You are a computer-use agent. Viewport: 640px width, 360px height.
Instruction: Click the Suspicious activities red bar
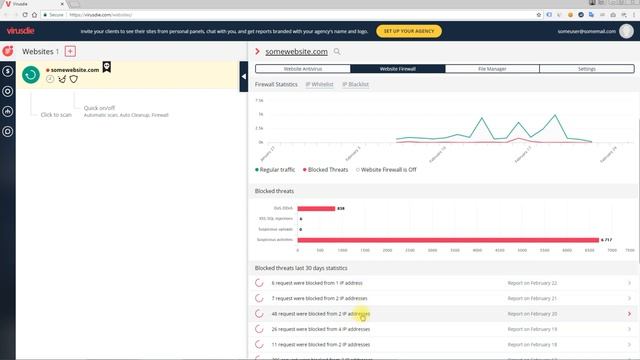point(448,240)
